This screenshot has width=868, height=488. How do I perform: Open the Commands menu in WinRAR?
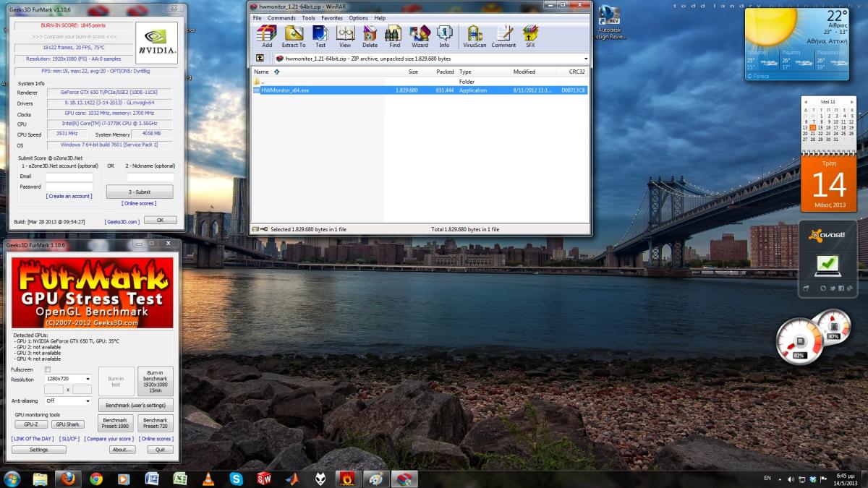(x=281, y=18)
